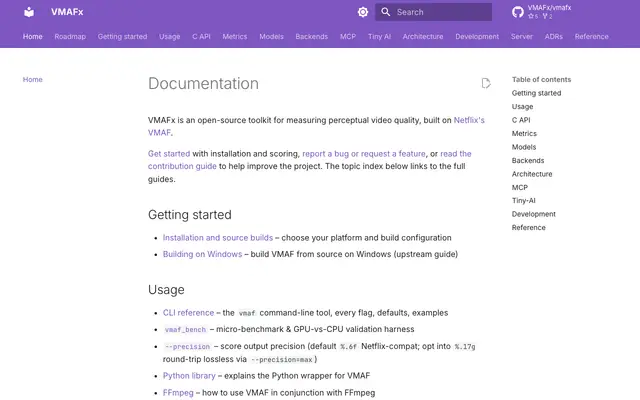Screen dimensions: 640x400
Task: Open the Getting started tab
Action: click(x=122, y=36)
